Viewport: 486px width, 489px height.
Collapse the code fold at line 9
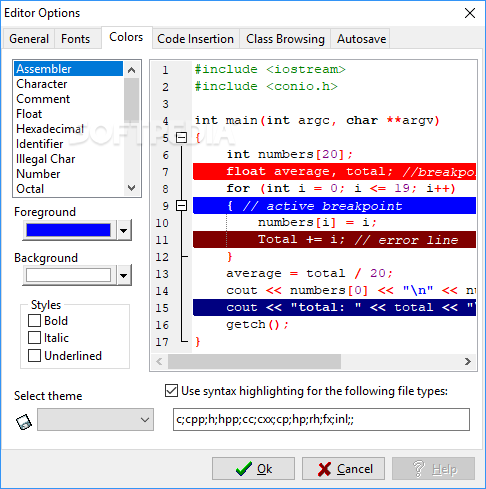pos(181,205)
